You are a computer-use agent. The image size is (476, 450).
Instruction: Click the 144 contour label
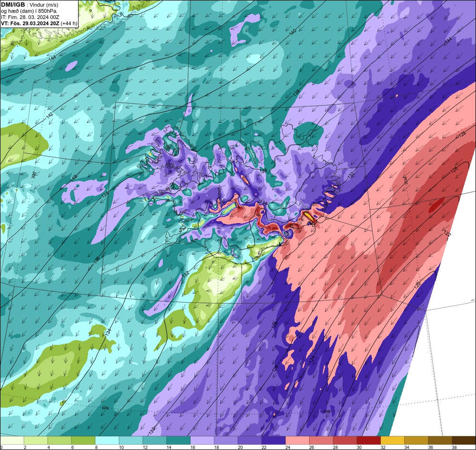coord(52,58)
